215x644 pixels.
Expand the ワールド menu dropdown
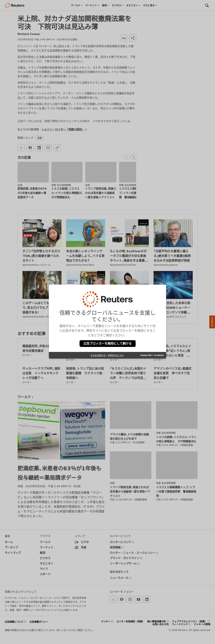[77, 5]
